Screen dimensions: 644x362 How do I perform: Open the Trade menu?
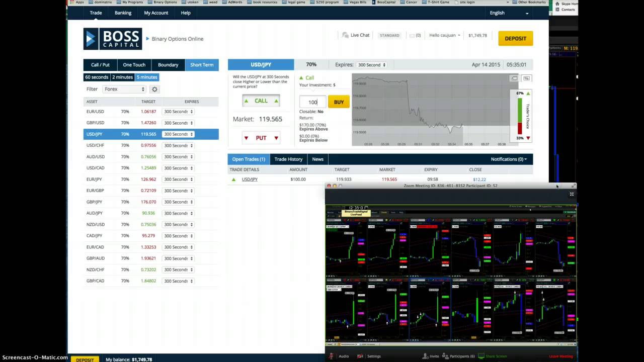tap(96, 13)
